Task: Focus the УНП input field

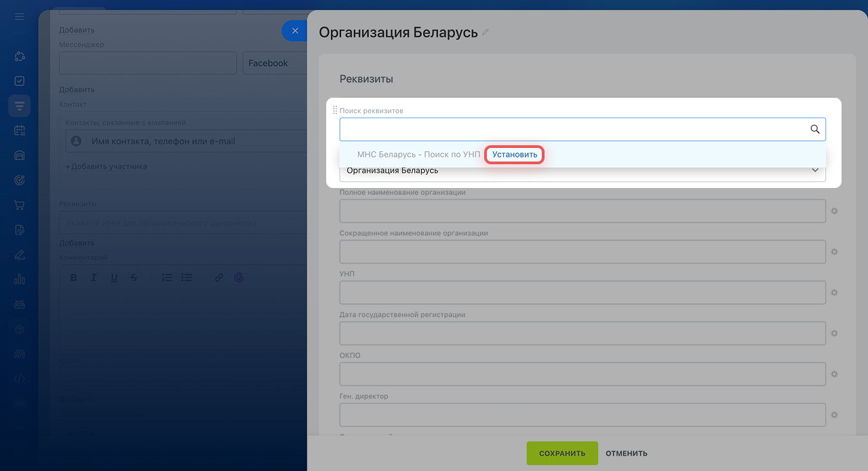Action: [x=583, y=293]
